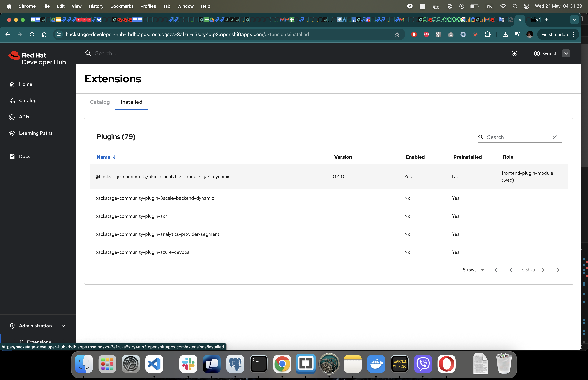
Task: Open Slack from the Dock
Action: (x=188, y=364)
